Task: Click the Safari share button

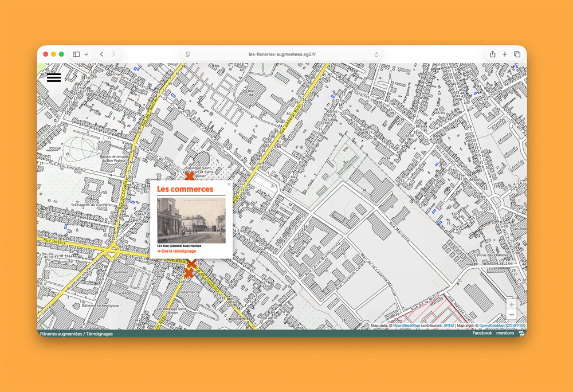Action: 492,54
